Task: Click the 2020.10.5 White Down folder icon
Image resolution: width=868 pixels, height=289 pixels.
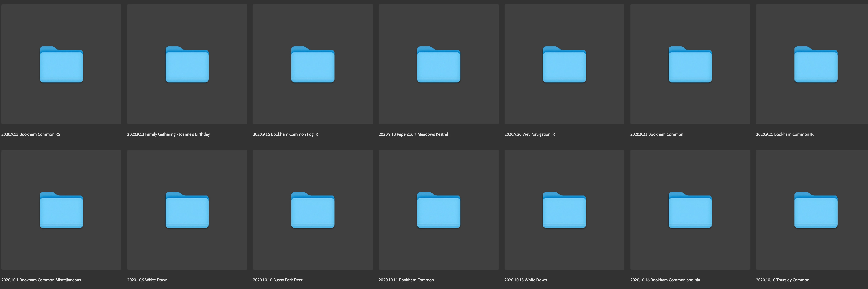Action: tap(187, 210)
